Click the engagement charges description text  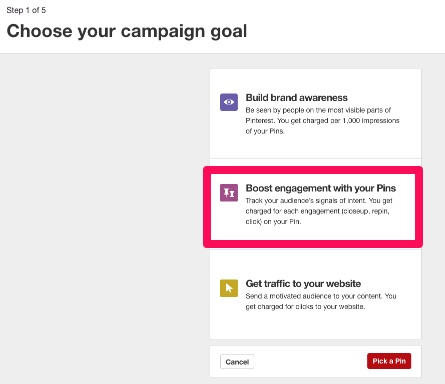tap(319, 211)
